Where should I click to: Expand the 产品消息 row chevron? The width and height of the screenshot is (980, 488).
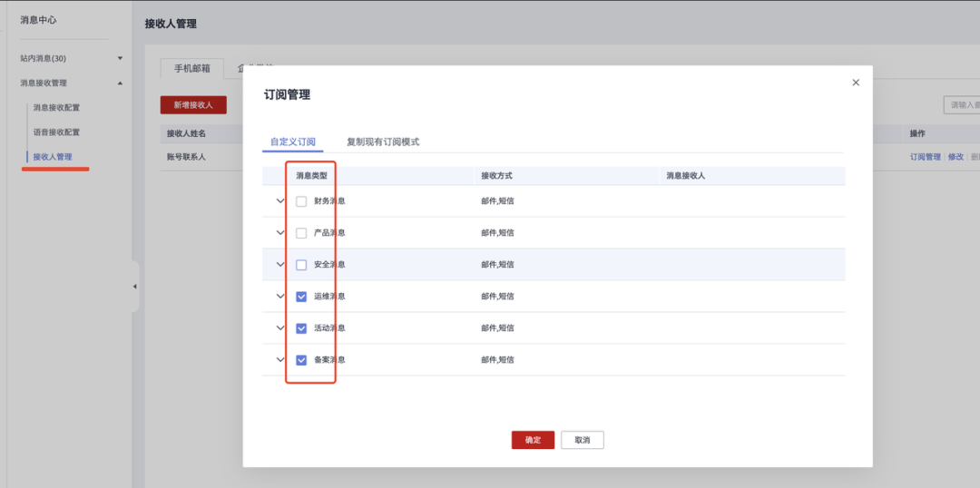[x=280, y=233]
